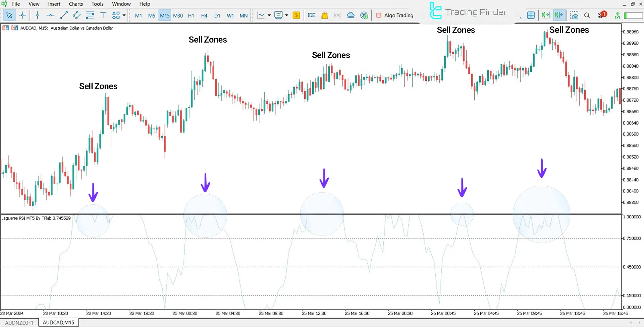Expand the indicators dropdown arrow
Screen dimensions: 644x327
click(287, 15)
